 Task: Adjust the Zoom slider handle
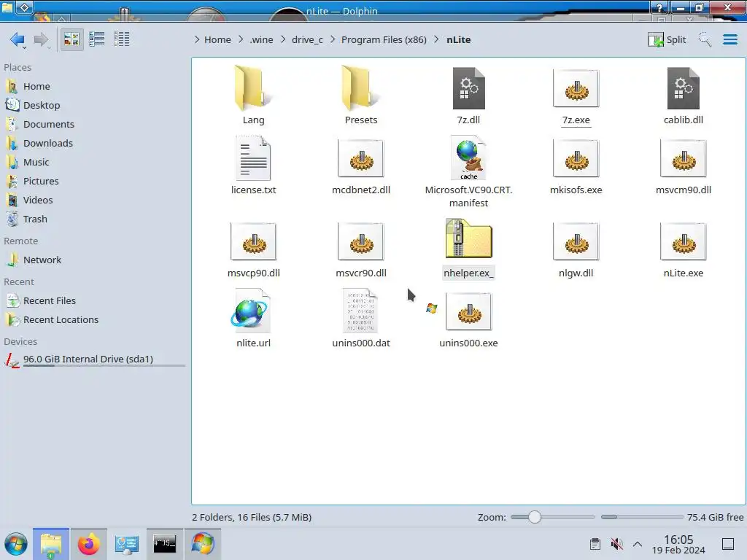tap(535, 517)
